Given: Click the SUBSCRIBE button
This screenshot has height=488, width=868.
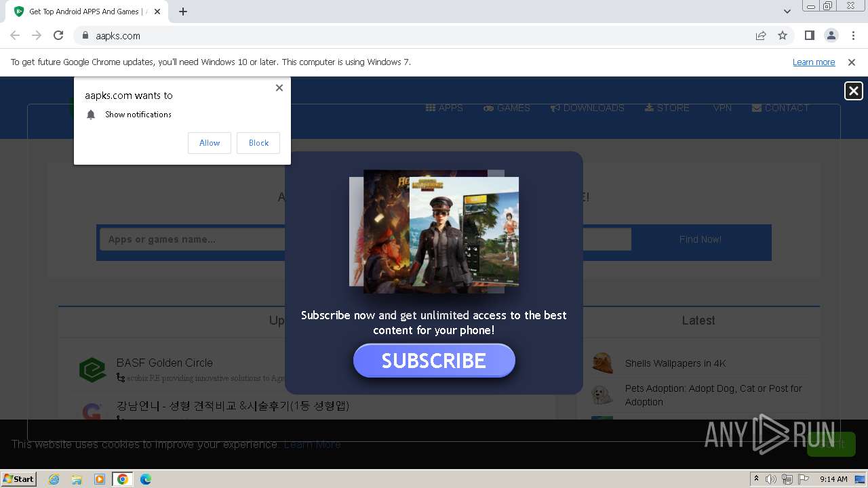Looking at the screenshot, I should (434, 361).
